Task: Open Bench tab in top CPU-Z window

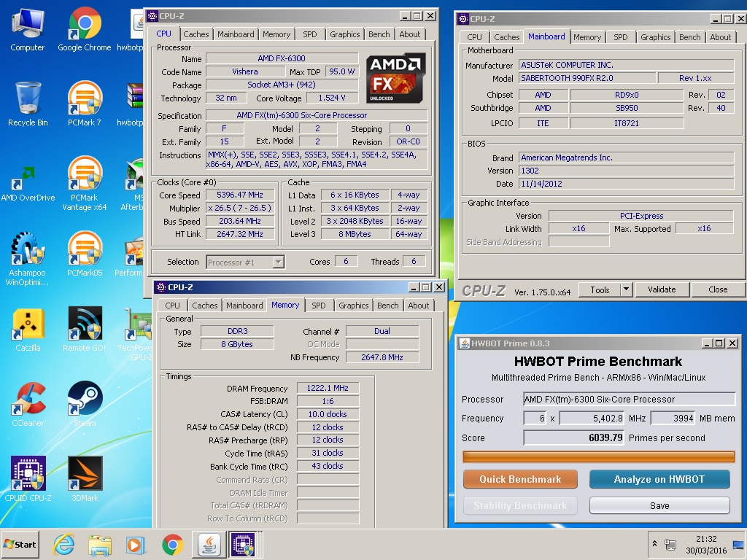Action: point(379,34)
